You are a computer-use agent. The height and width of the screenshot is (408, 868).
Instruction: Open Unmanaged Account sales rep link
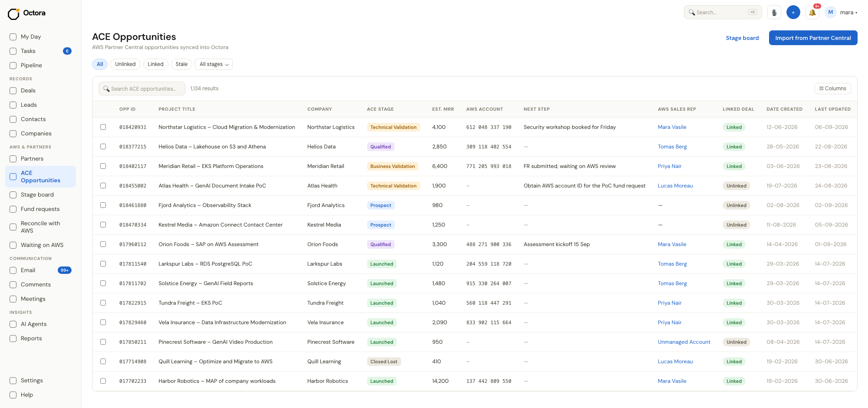tap(684, 342)
